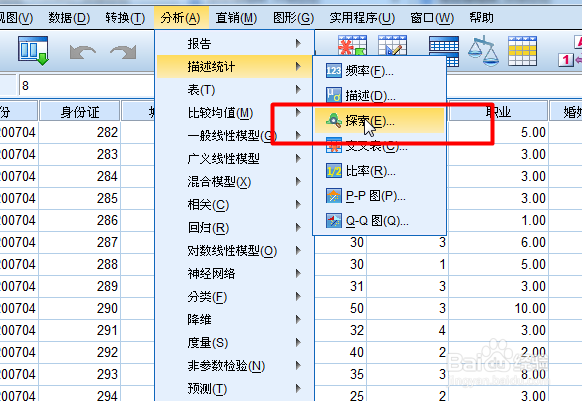
Task: Expand the 广义线性模型 submenu
Action: (x=235, y=159)
